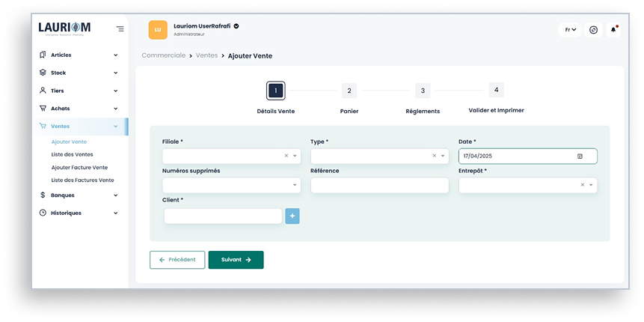
Task: Click the Ajouter Vente breadcrumb title
Action: pyautogui.click(x=250, y=56)
